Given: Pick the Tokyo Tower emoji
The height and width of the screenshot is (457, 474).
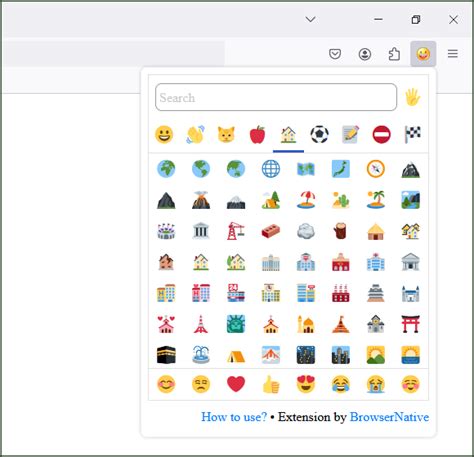Looking at the screenshot, I should click(201, 324).
